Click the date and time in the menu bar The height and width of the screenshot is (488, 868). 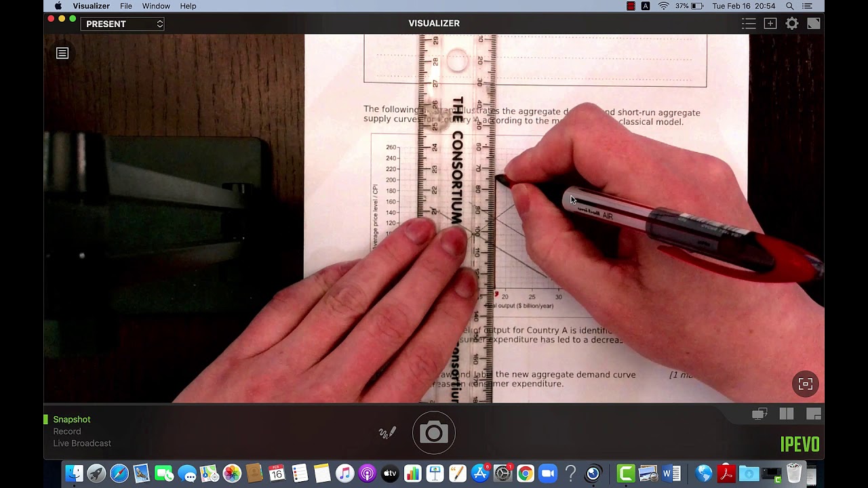(744, 6)
